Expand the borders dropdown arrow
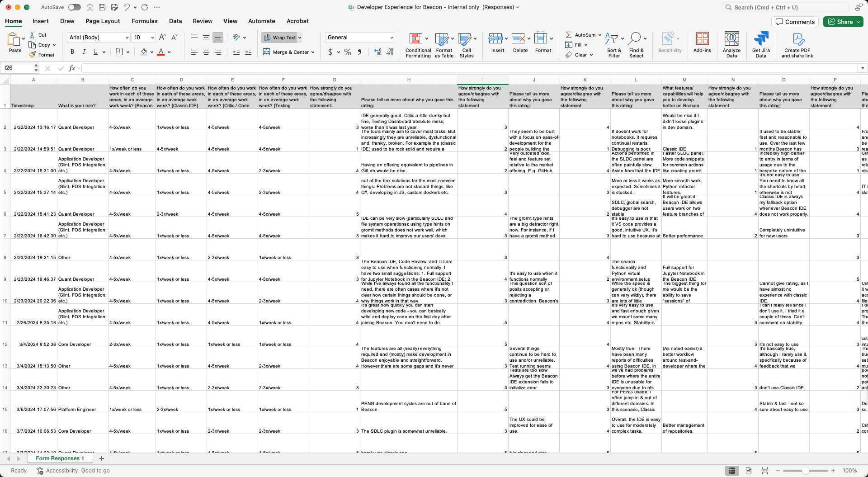Viewport: 868px width, 477px height. click(128, 52)
